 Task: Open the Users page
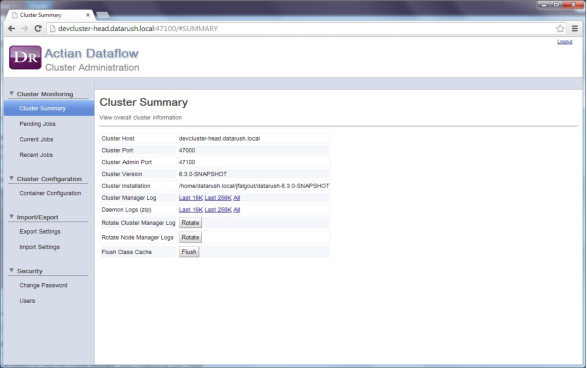click(27, 301)
